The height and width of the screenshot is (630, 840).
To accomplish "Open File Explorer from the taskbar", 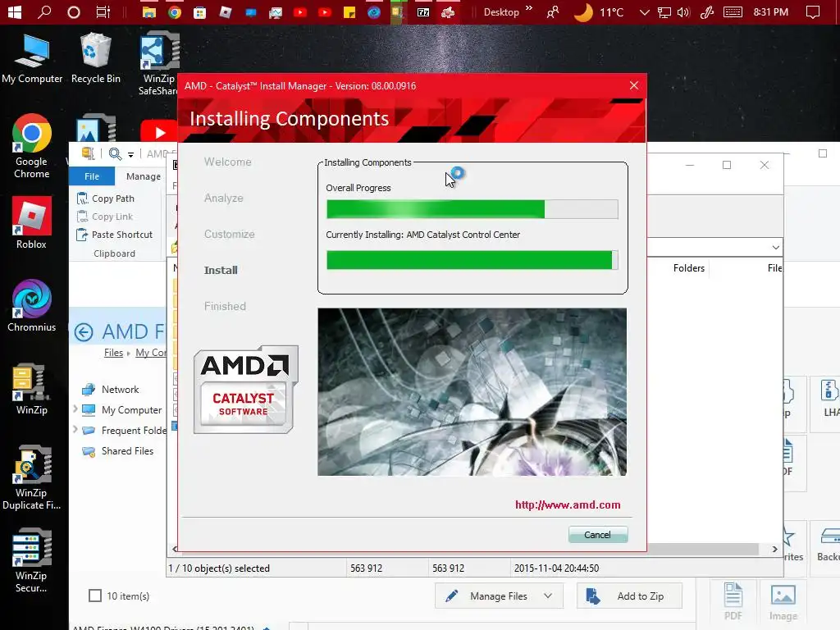I will 149,11.
